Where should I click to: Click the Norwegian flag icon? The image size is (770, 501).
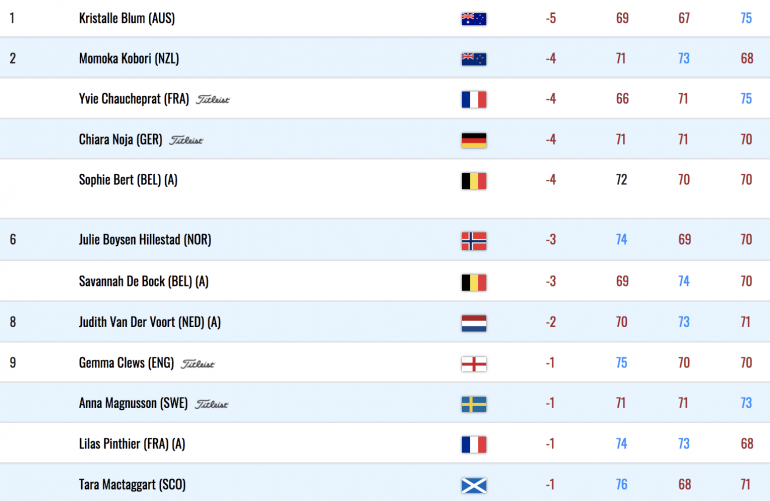pos(474,241)
